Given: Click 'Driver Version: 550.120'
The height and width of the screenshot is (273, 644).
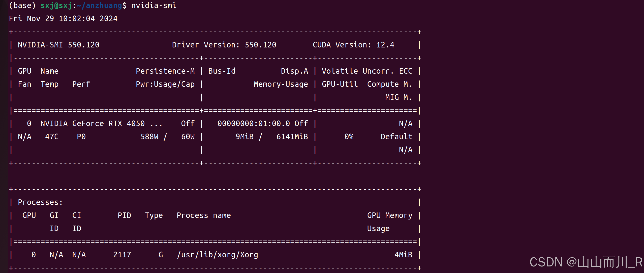Looking at the screenshot, I should [x=224, y=45].
